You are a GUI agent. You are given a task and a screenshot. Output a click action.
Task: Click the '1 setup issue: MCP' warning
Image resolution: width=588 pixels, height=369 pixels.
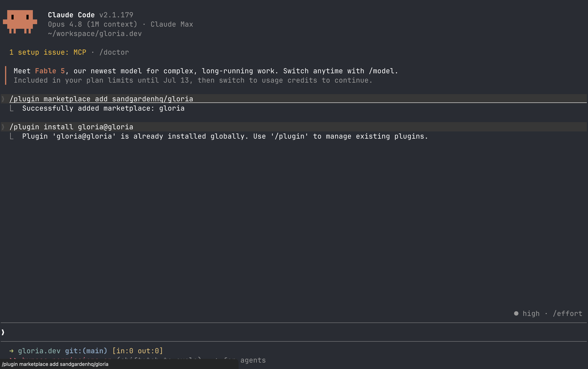pyautogui.click(x=48, y=52)
